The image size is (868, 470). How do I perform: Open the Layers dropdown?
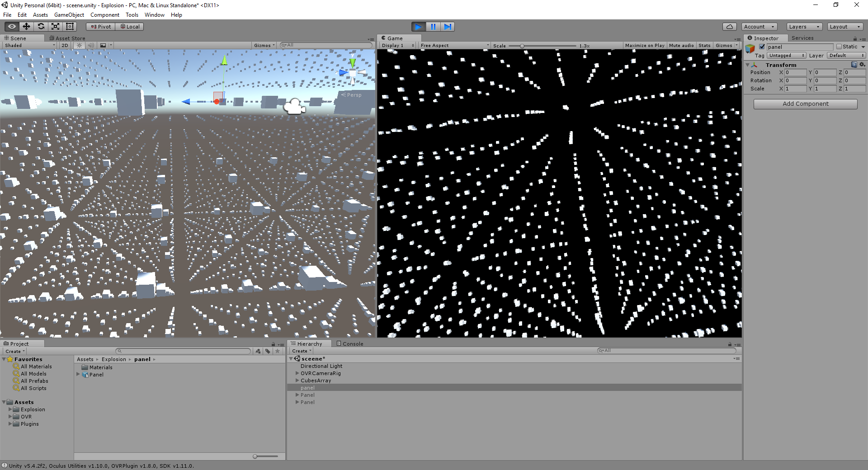click(804, 27)
